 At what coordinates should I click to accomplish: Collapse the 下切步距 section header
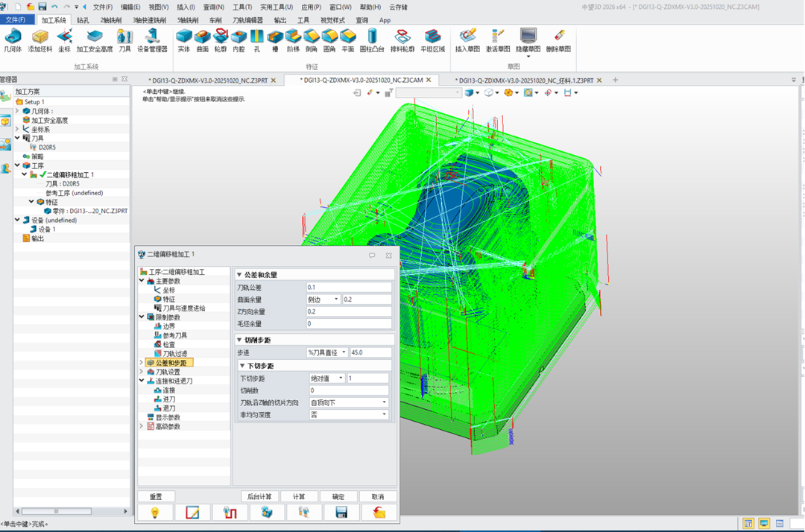[242, 366]
